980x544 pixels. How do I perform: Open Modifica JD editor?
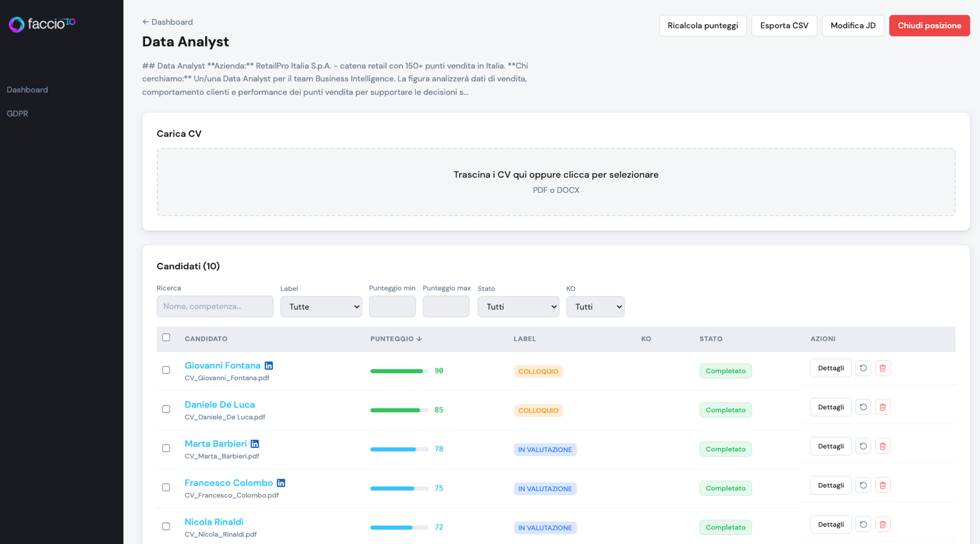tap(853, 25)
